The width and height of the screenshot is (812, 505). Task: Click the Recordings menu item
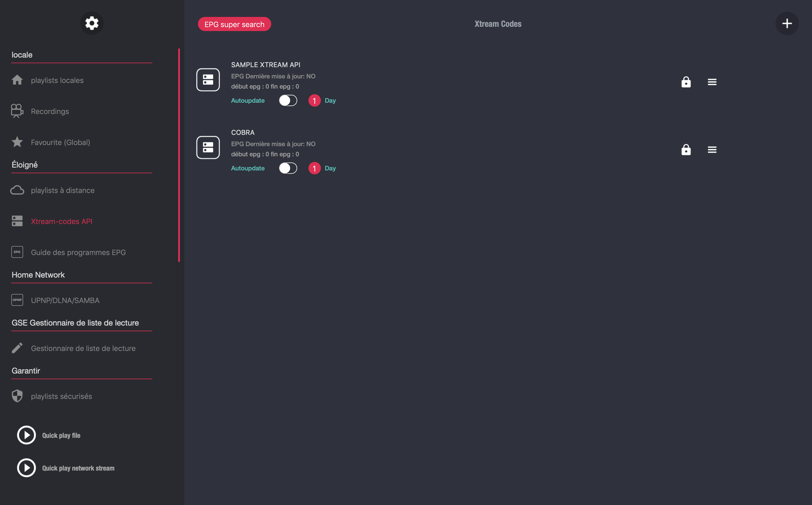pos(50,111)
